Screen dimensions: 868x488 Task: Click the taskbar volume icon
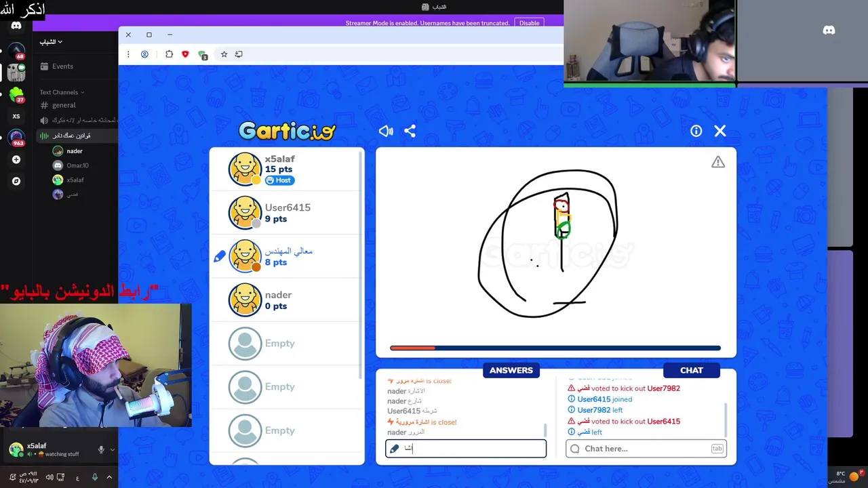49,477
